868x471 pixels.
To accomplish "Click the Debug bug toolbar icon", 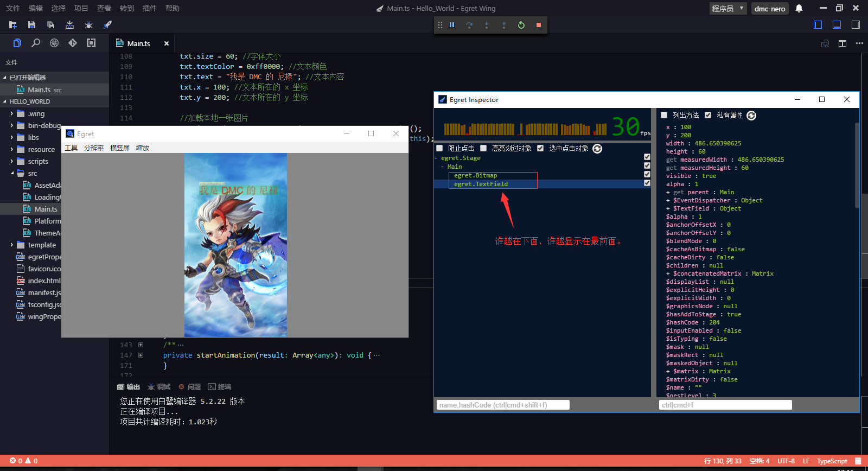I will [x=88, y=25].
